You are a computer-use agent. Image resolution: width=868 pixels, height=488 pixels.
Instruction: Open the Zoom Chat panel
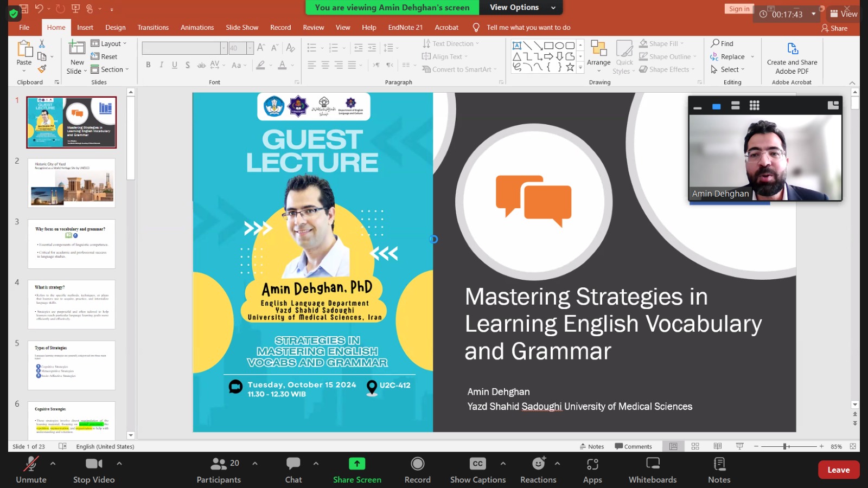[x=293, y=470]
